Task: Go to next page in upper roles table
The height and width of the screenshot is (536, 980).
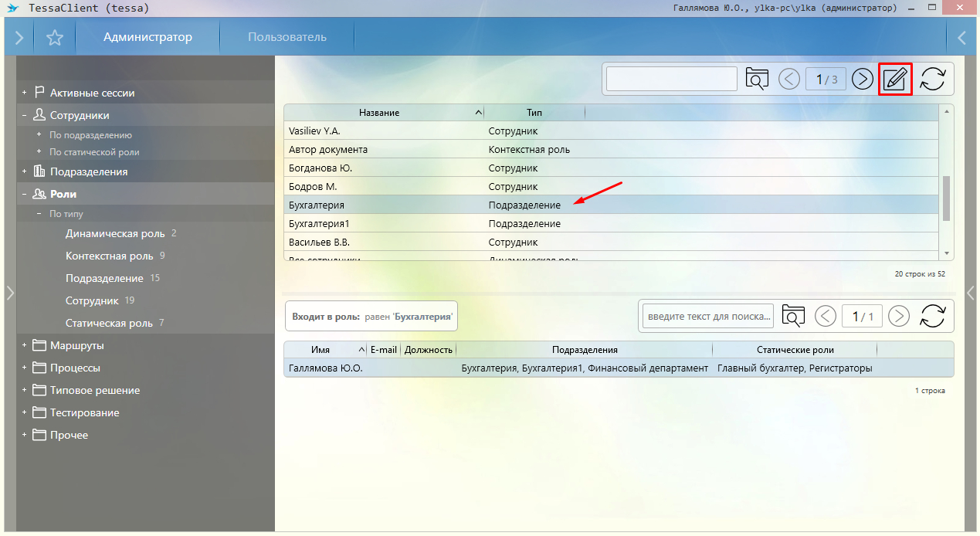Action: pyautogui.click(x=862, y=79)
